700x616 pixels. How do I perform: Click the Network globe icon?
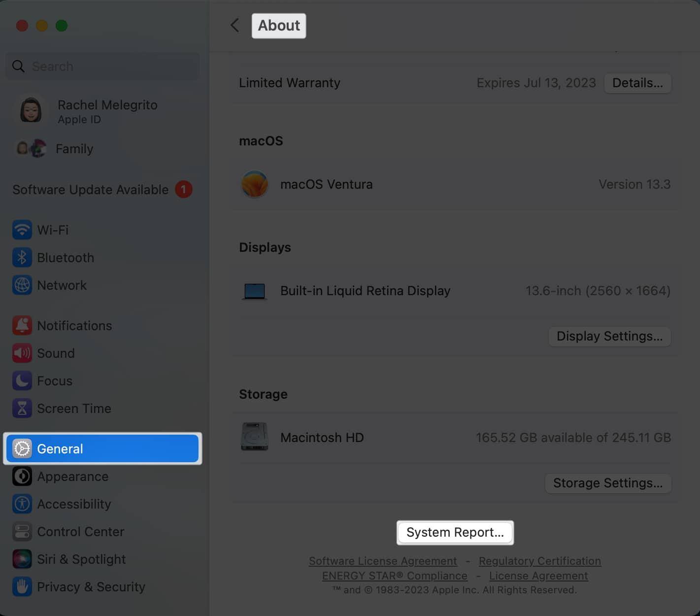coord(22,285)
